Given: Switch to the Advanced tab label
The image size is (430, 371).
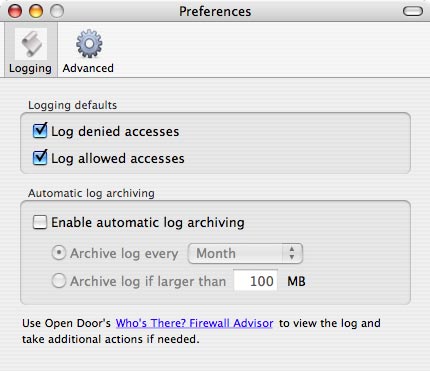Looking at the screenshot, I should coord(88,68).
